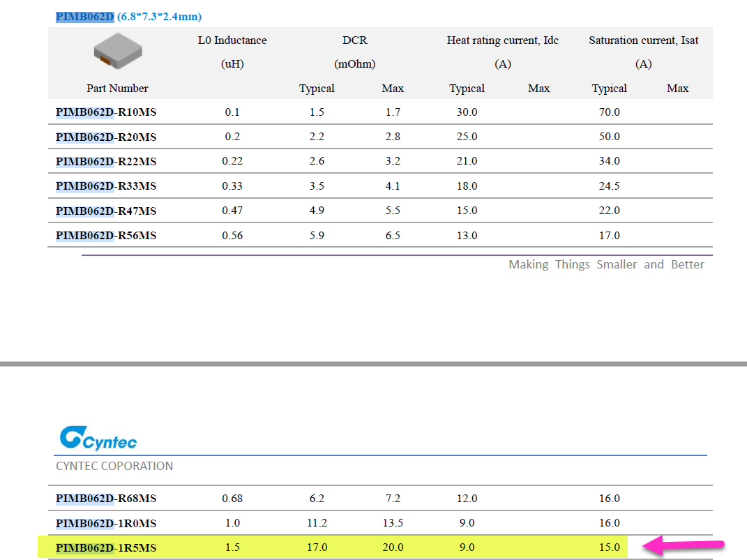Click saturation current value 34.0
The height and width of the screenshot is (560, 747).
[610, 161]
